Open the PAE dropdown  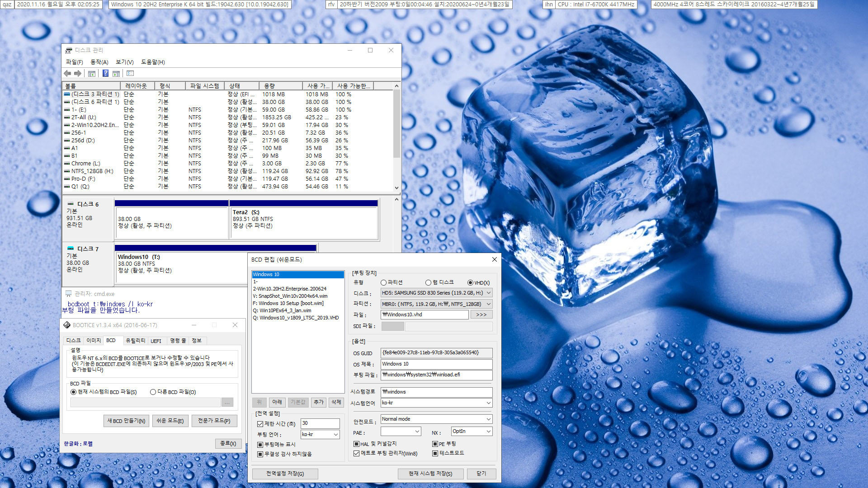coord(401,432)
